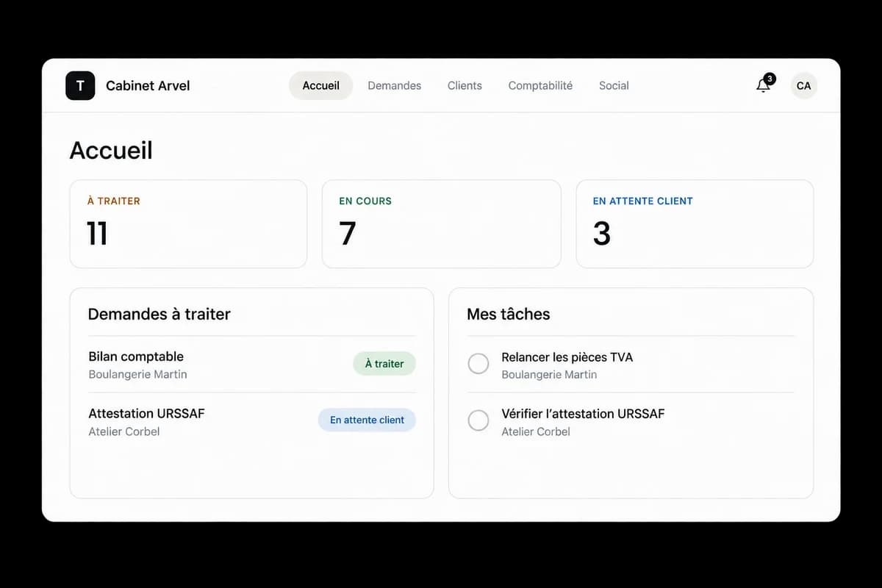Screen dimensions: 882x588
Task: Click the black T logo icon
Action: 80,85
